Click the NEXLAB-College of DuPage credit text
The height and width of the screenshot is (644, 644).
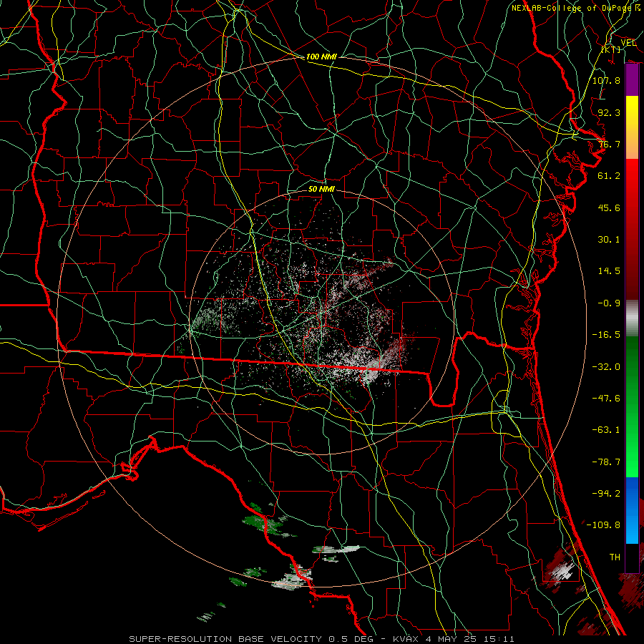point(576,8)
